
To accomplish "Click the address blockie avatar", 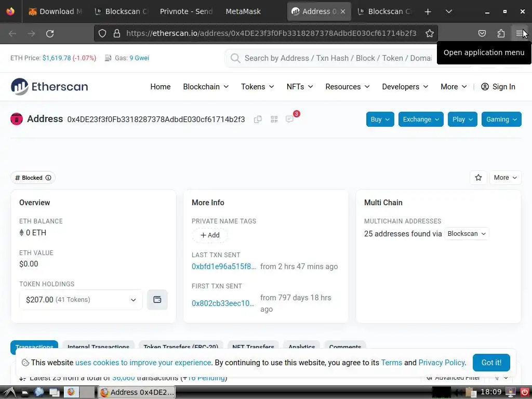I will (x=17, y=119).
